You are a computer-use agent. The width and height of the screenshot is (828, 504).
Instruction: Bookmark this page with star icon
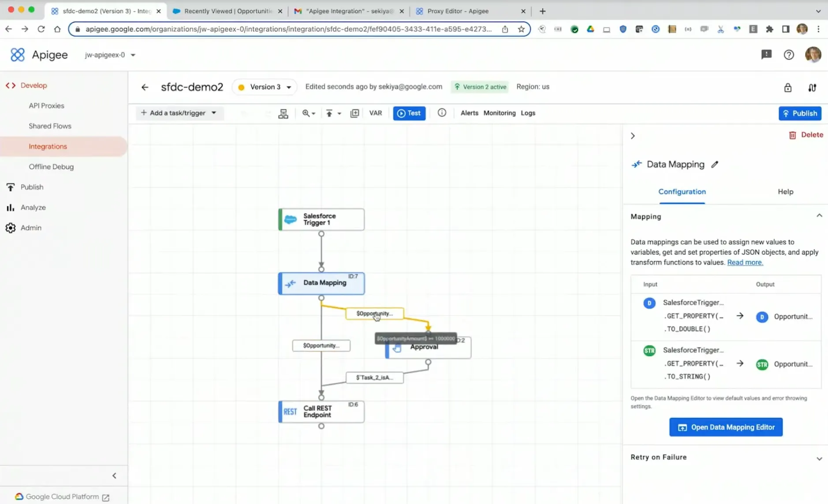point(521,29)
